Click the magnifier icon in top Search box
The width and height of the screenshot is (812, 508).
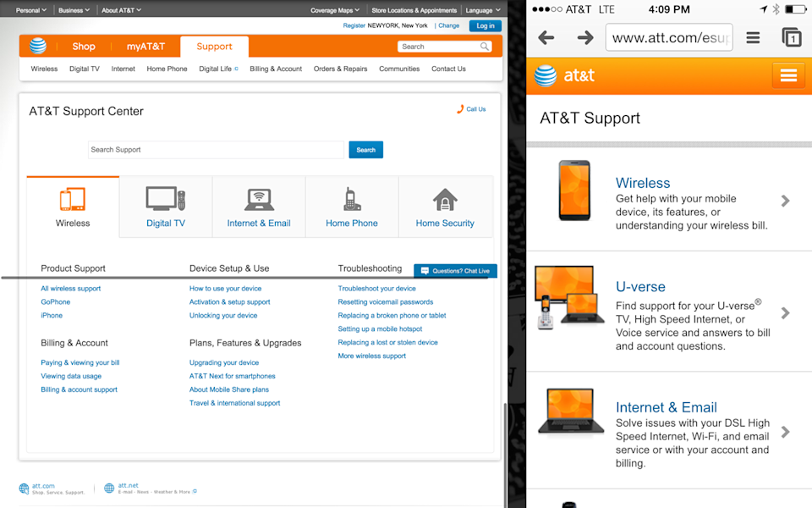click(484, 47)
